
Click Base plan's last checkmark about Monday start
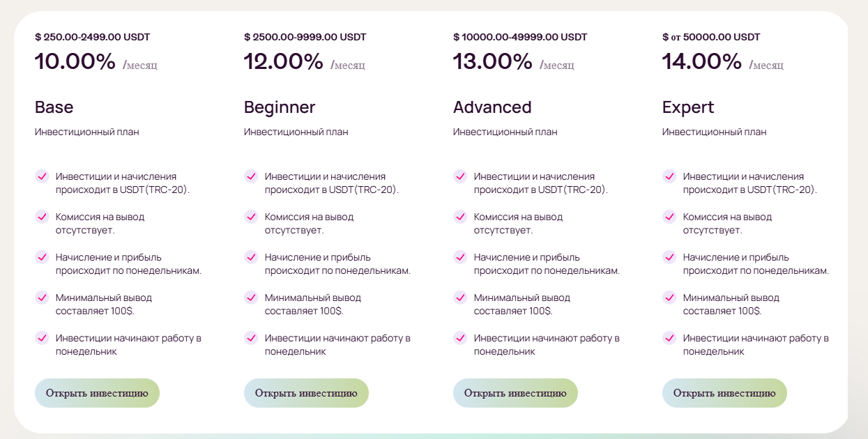42,338
